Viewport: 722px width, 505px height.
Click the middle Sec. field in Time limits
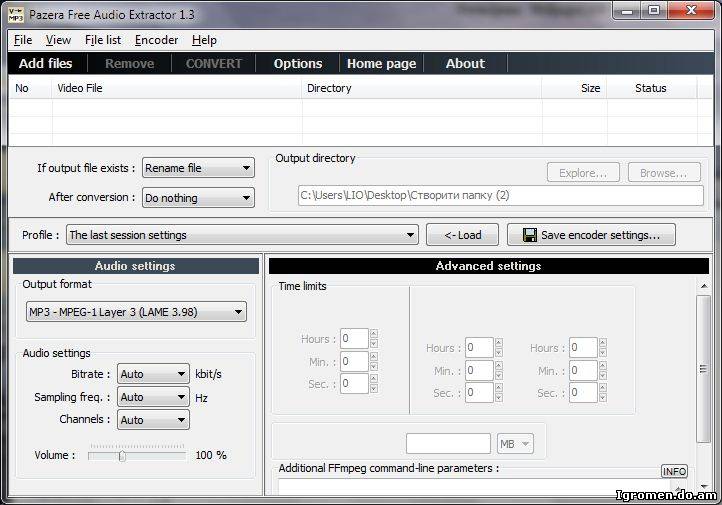click(x=479, y=393)
